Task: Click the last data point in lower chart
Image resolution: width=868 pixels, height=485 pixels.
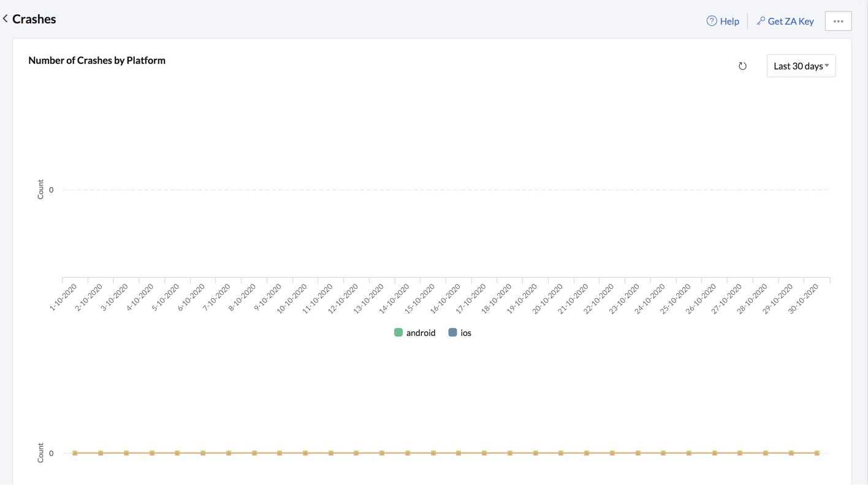Action: (817, 453)
